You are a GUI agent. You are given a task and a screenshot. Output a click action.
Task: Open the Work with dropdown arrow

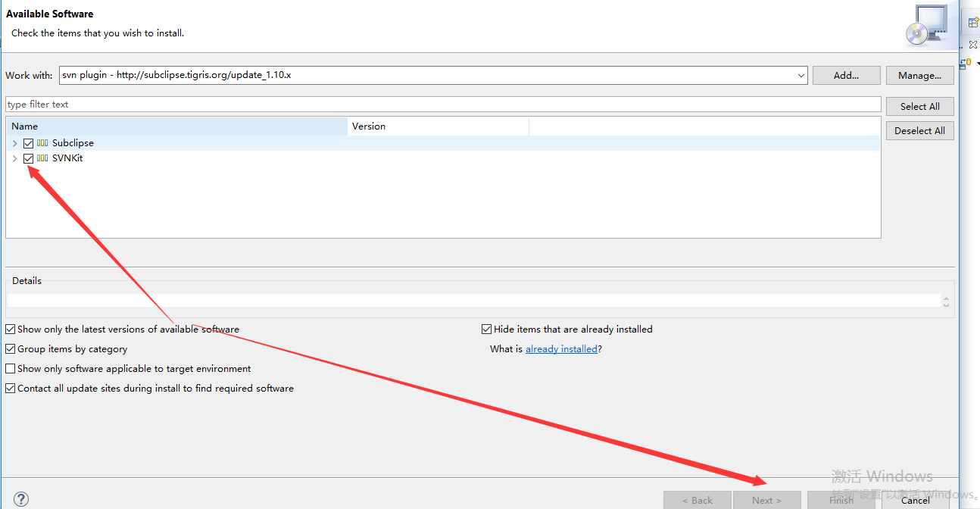point(801,76)
